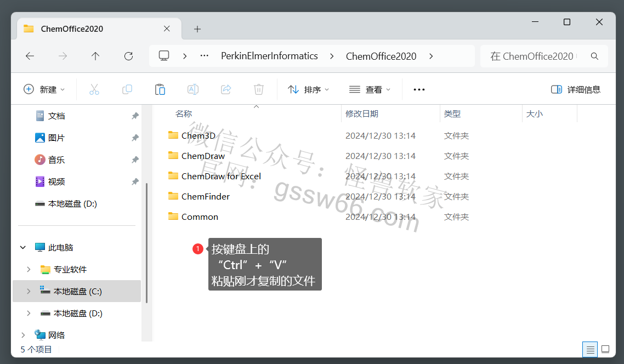Select the ChemFinder folder icon

(173, 196)
